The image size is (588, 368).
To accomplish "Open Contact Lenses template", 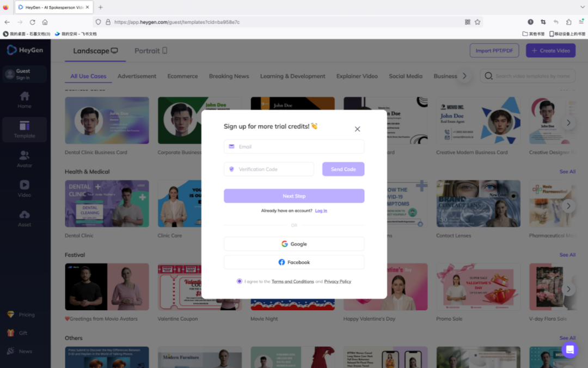I will (x=478, y=203).
